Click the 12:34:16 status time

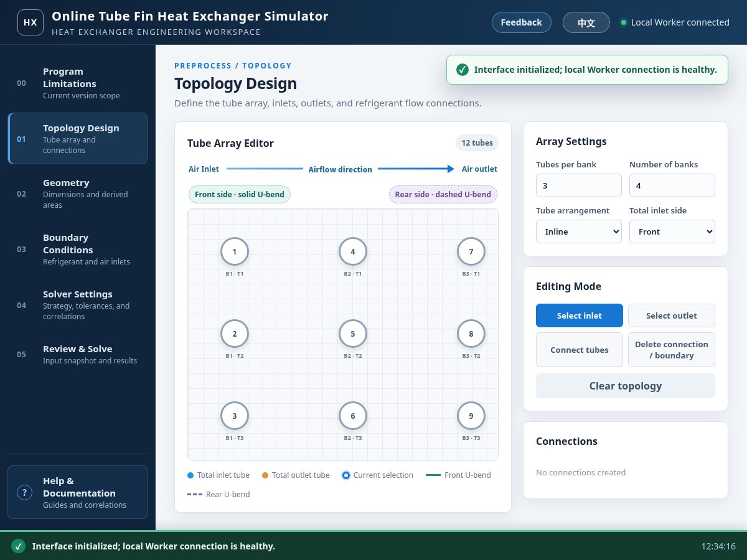point(718,546)
